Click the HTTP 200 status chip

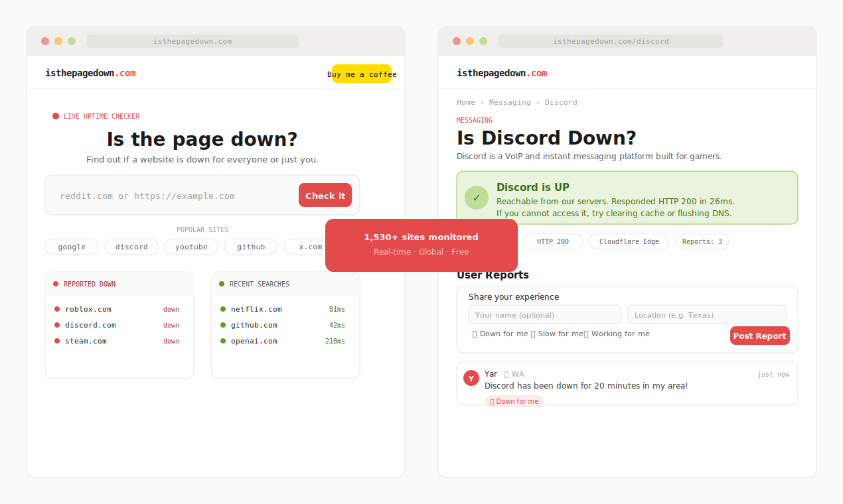point(553,241)
